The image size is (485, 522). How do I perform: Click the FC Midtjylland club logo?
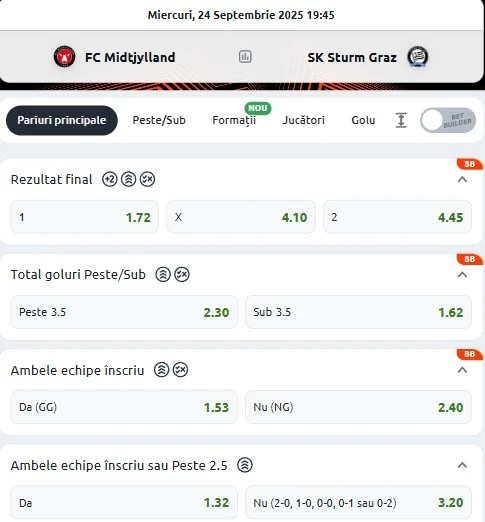coord(64,57)
